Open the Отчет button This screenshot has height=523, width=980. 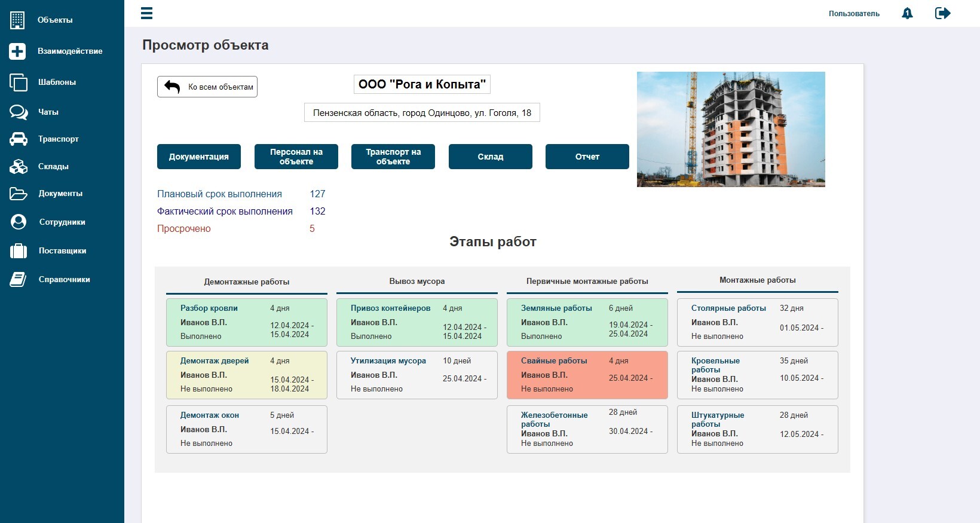click(x=587, y=157)
